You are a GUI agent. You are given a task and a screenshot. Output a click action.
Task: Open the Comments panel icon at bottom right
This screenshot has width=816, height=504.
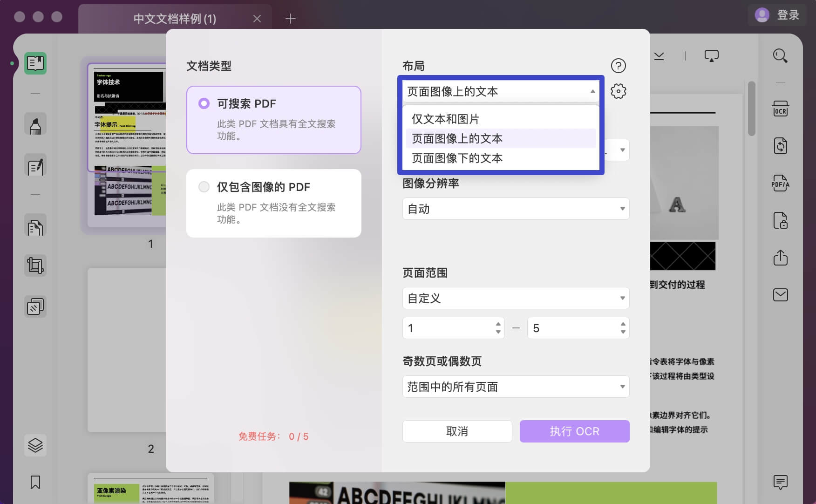[x=780, y=482]
